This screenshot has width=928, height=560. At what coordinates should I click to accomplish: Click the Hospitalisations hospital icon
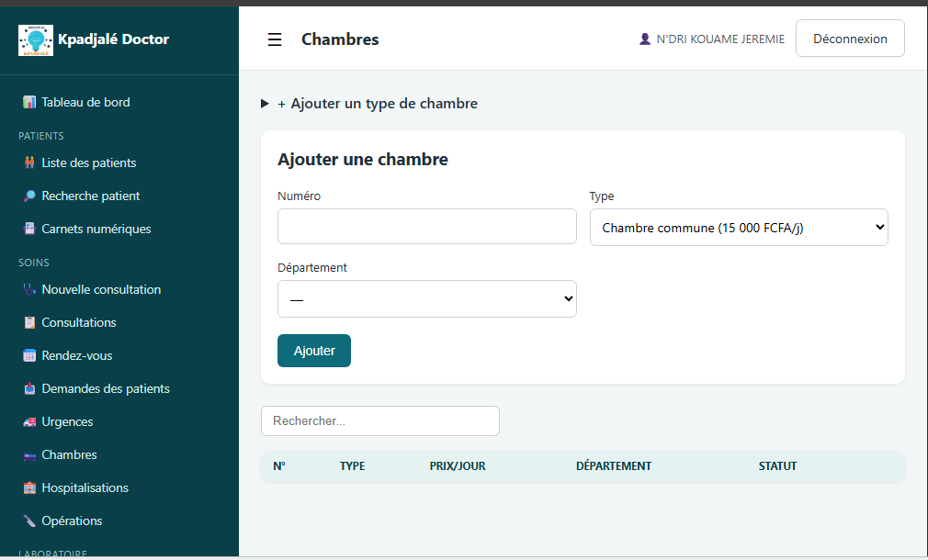pos(29,487)
